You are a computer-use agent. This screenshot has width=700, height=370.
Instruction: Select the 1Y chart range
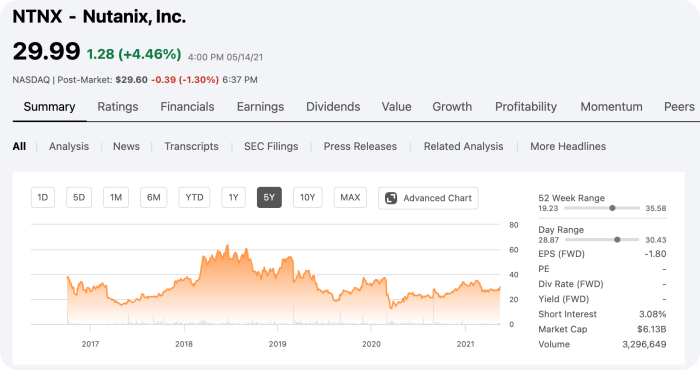coord(233,198)
